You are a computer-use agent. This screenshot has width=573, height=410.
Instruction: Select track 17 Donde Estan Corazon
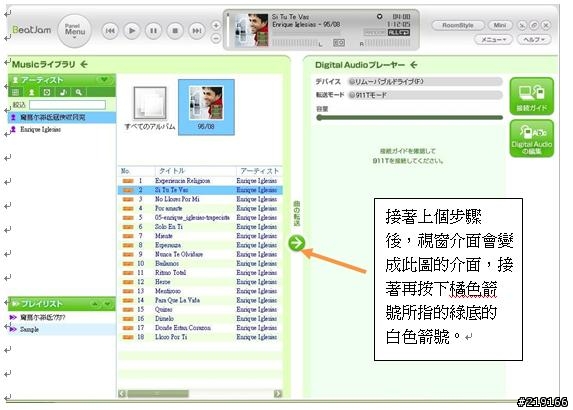pyautogui.click(x=200, y=328)
